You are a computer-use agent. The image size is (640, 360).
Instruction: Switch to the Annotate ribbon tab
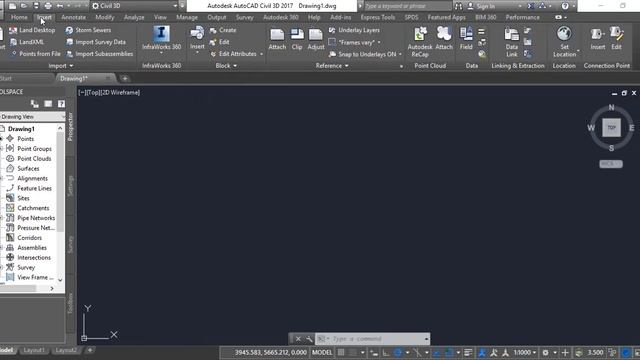coord(73,18)
